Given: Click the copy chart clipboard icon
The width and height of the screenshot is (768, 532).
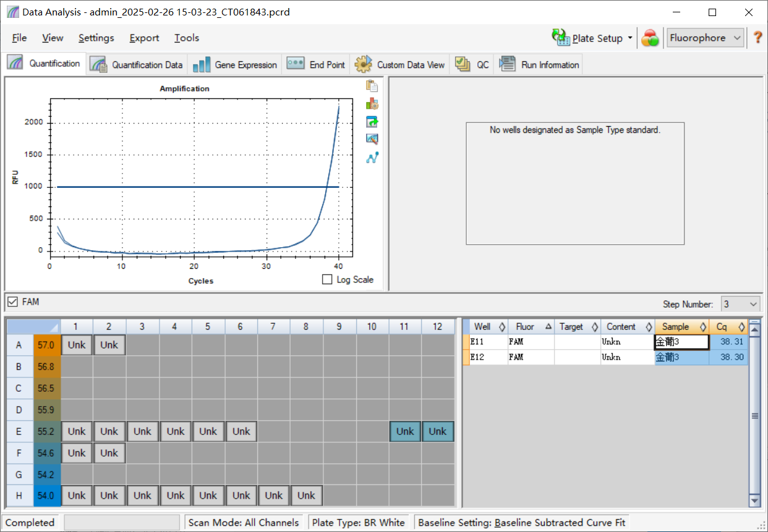Looking at the screenshot, I should 372,86.
